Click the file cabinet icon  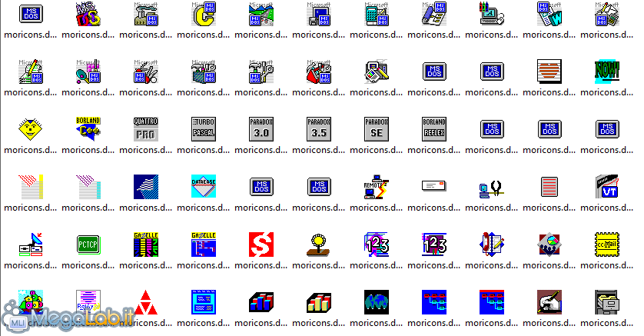tap(607, 302)
